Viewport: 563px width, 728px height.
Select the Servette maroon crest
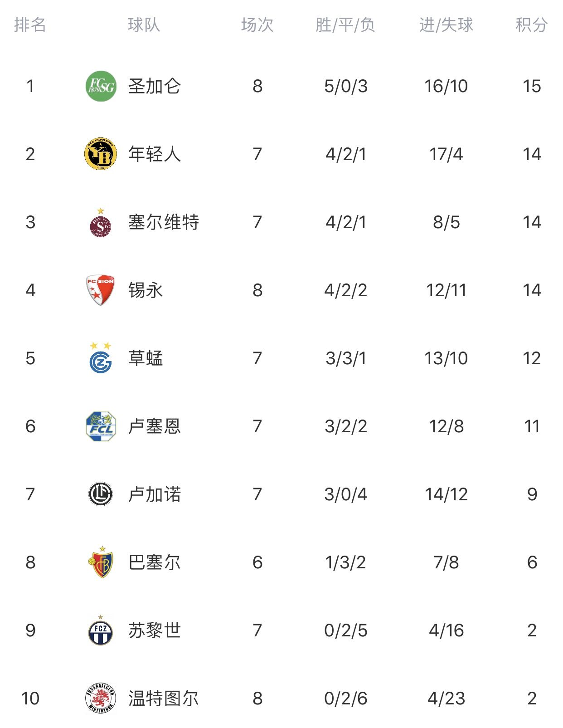pyautogui.click(x=101, y=223)
